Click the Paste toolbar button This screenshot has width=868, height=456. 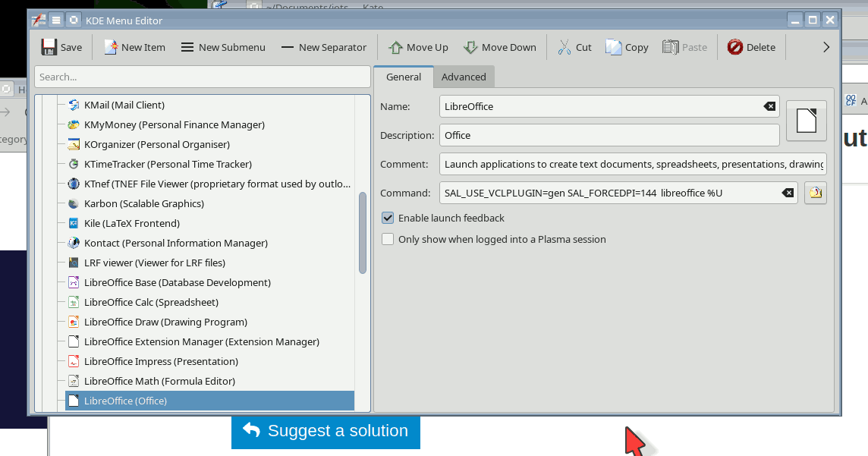(x=685, y=47)
